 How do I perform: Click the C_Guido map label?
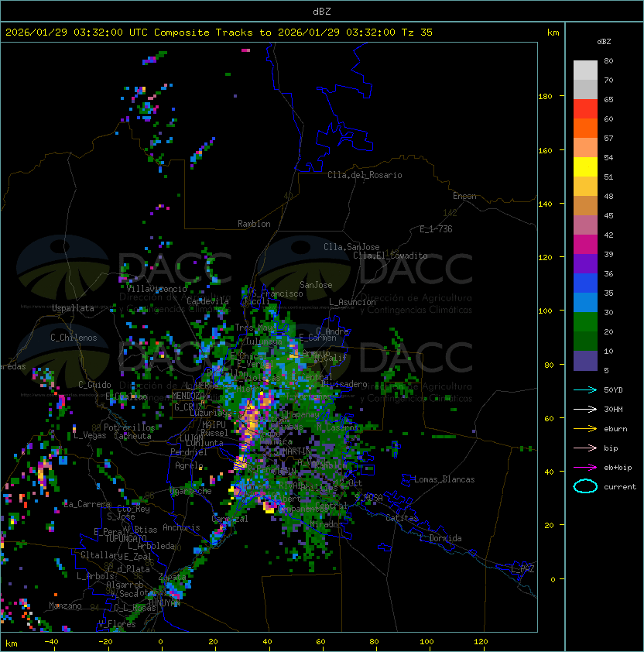coord(94,385)
